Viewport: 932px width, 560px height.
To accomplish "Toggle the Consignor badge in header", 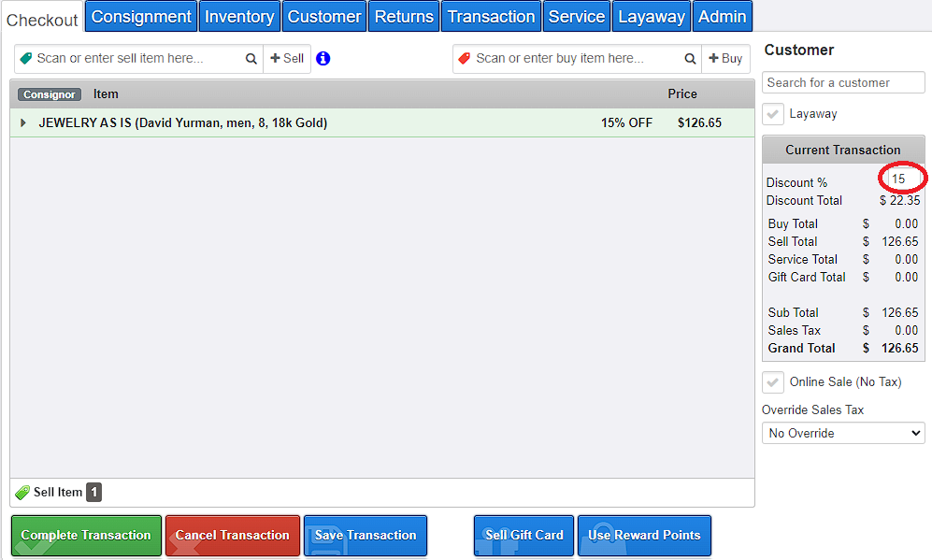I will (x=50, y=94).
